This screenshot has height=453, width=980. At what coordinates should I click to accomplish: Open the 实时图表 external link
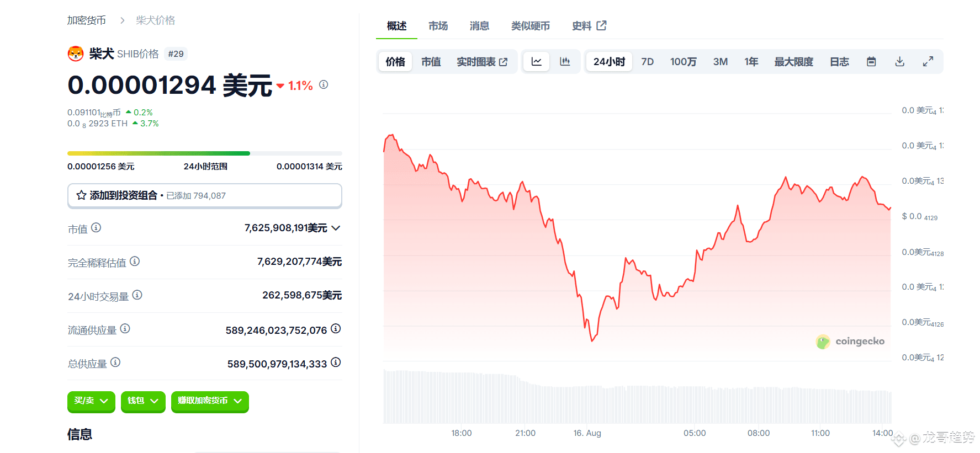[481, 62]
